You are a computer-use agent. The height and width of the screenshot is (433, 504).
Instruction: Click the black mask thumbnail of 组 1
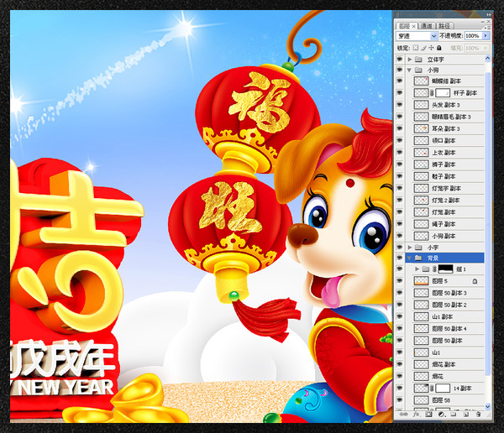pyautogui.click(x=446, y=269)
